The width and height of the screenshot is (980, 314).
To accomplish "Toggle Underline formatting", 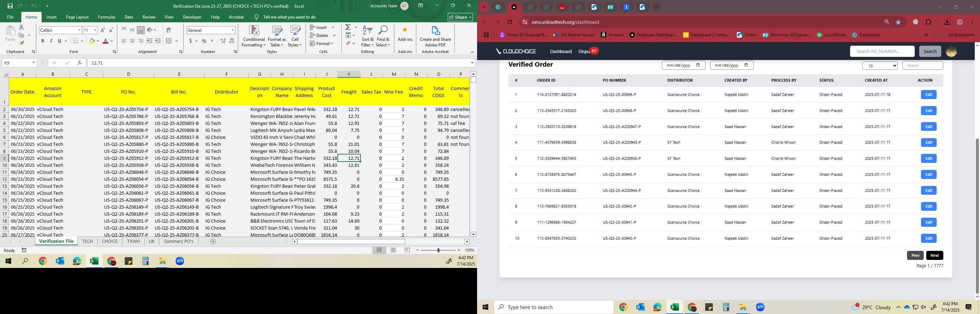I will click(59, 41).
